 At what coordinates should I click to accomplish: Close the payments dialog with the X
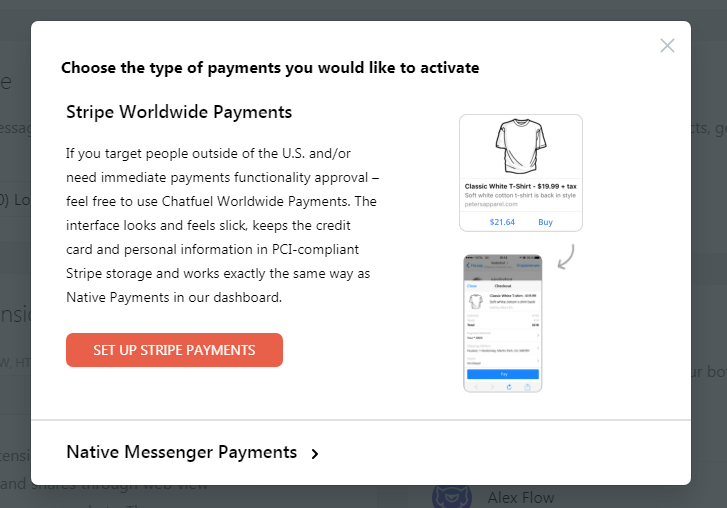tap(667, 45)
